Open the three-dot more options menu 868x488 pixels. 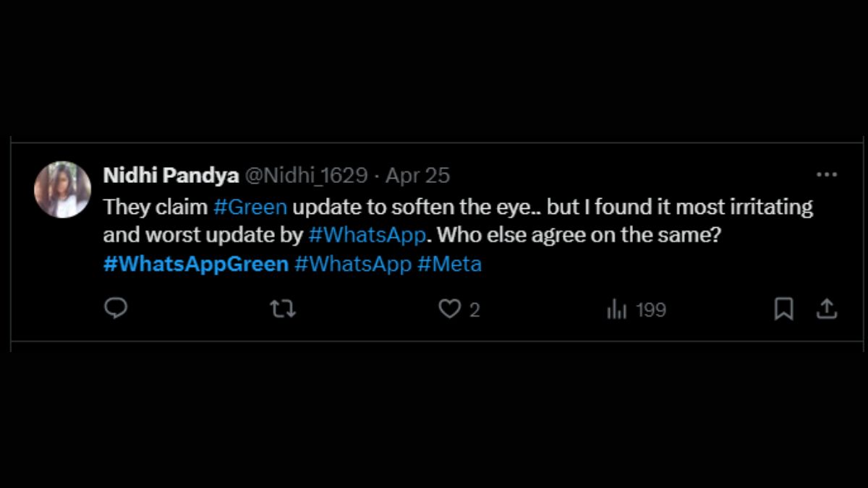(x=826, y=175)
